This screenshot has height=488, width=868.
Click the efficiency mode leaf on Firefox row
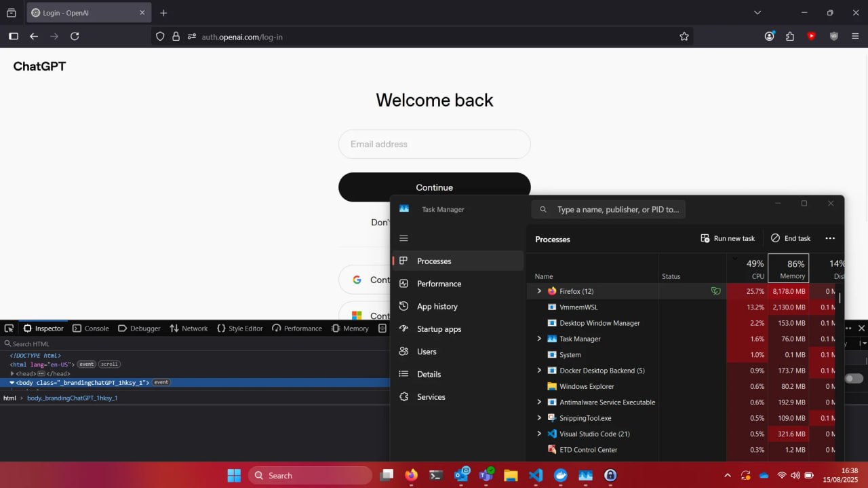716,290
